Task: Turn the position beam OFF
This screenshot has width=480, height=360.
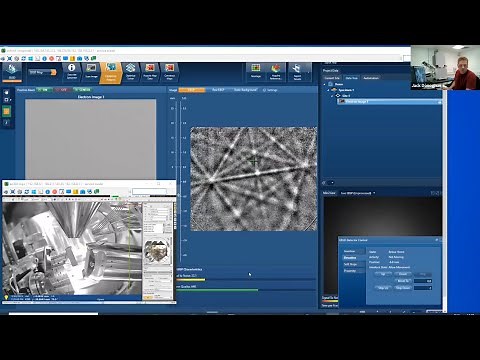Action: tap(63, 90)
